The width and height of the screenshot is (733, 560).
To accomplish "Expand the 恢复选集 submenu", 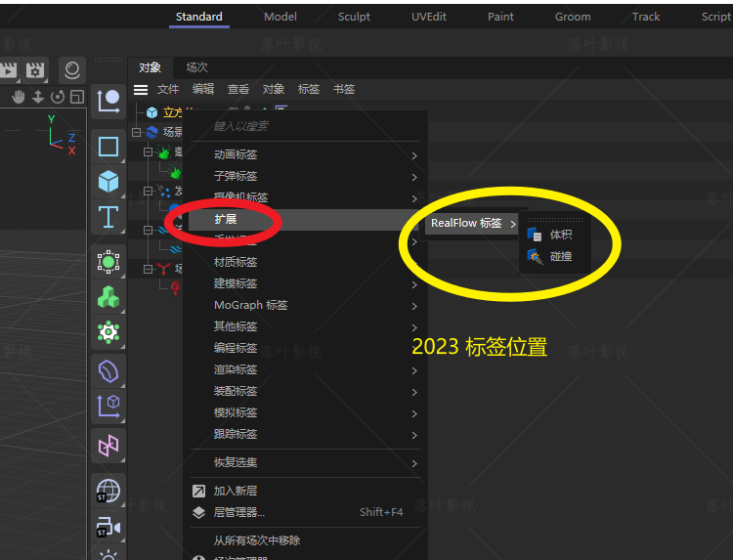I will 414,463.
